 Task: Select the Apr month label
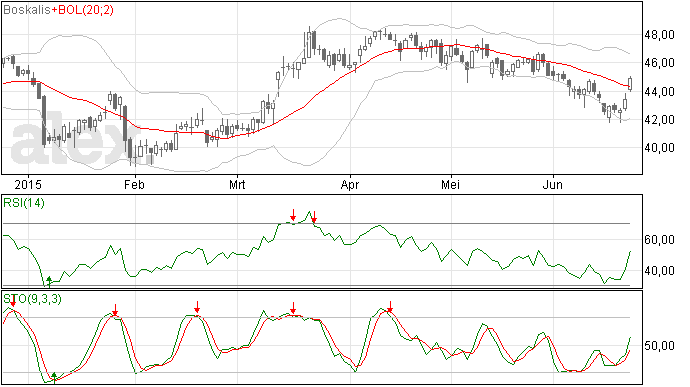pos(350,184)
